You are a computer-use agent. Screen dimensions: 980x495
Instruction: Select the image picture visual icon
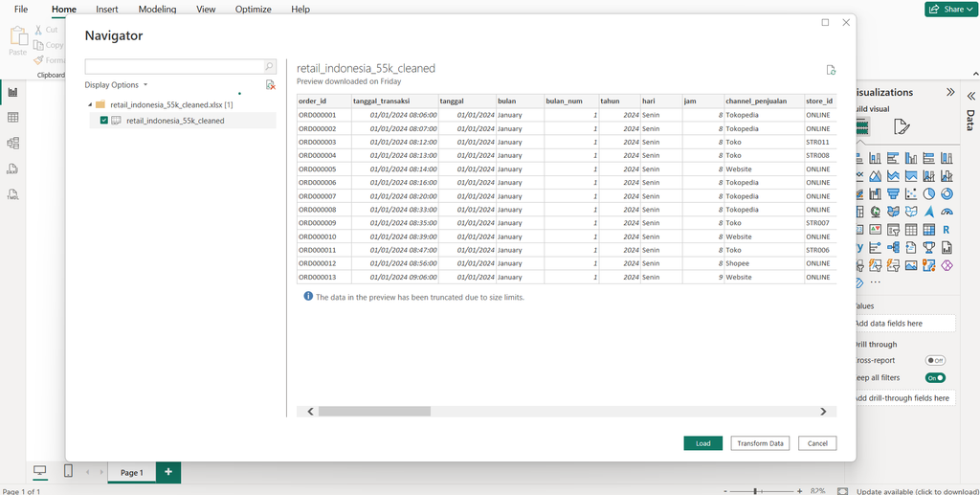pyautogui.click(x=911, y=265)
